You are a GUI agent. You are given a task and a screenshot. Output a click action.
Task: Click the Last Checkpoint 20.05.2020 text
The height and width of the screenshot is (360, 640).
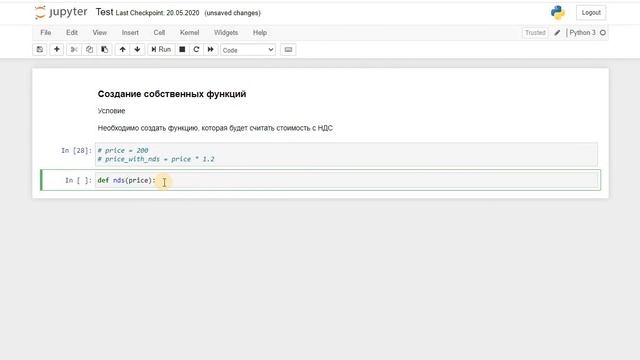coord(158,13)
